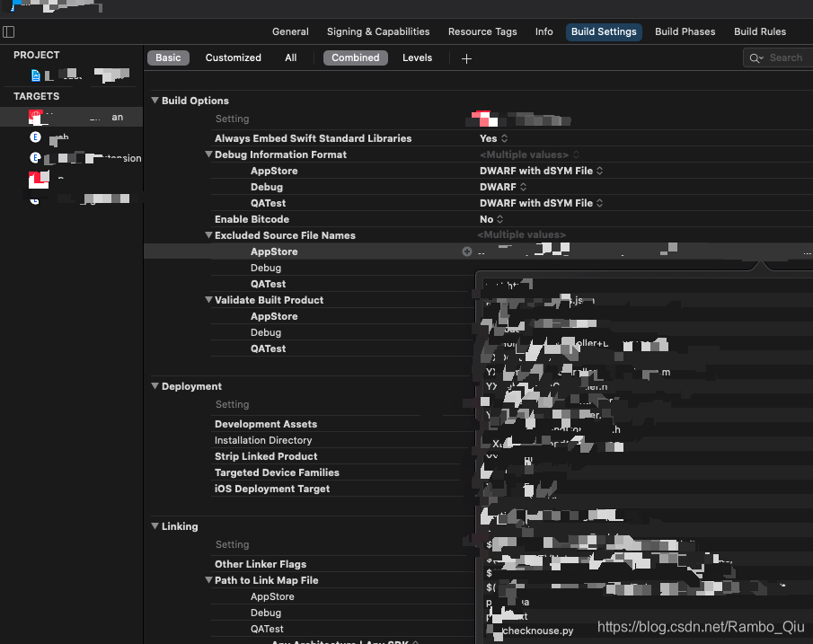Collapse Excluded Source File Names setting
The image size is (813, 644).
point(208,235)
